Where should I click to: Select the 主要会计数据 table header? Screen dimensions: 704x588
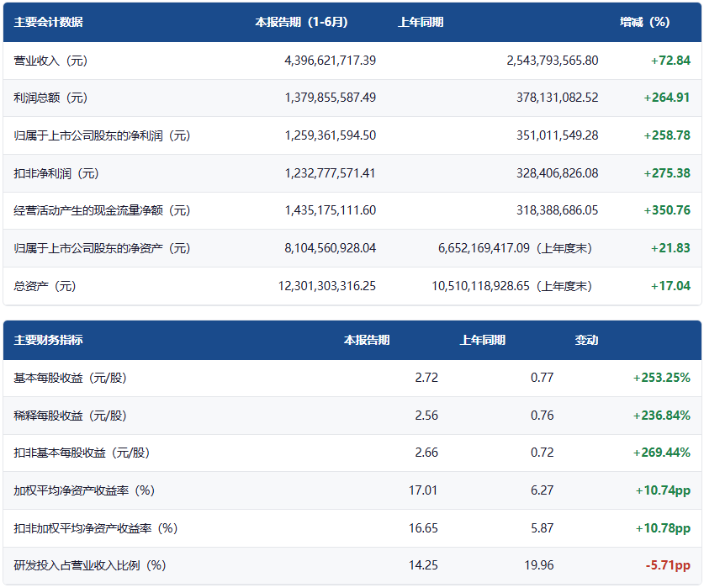pos(48,22)
